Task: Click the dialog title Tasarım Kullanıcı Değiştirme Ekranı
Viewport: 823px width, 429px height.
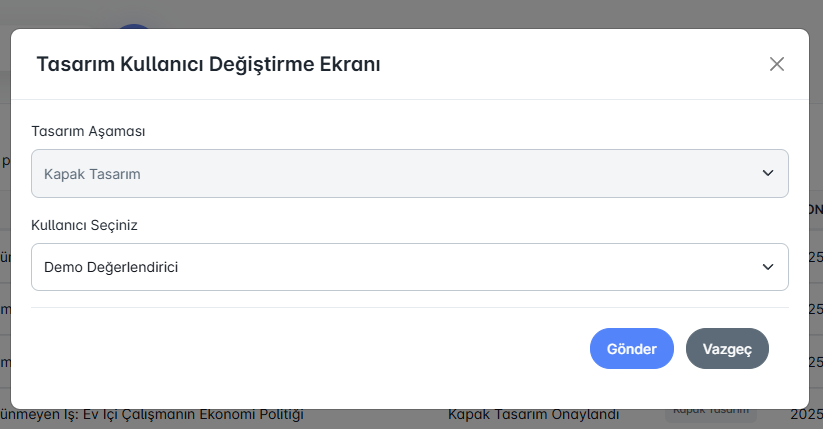Action: pos(208,64)
